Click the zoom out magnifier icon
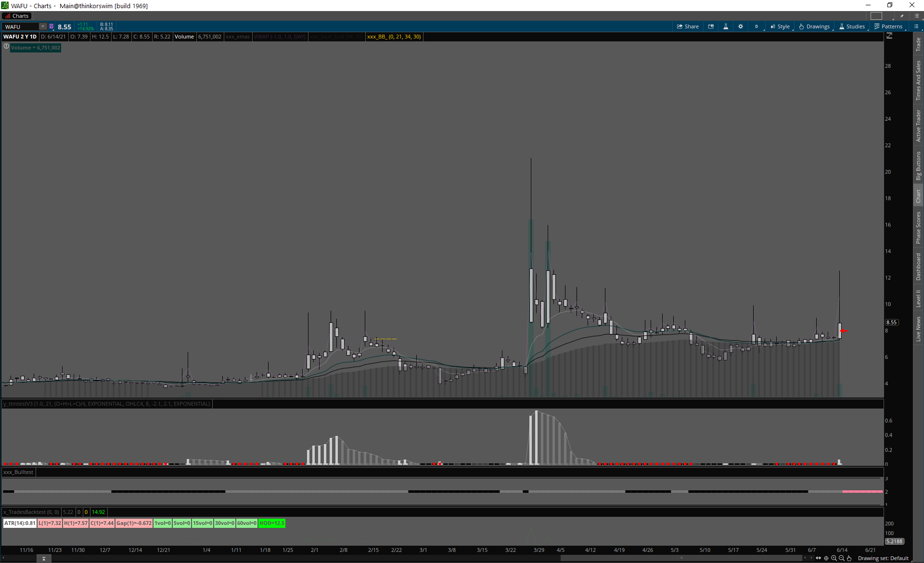Viewport: 924px width, 563px height. point(842,558)
